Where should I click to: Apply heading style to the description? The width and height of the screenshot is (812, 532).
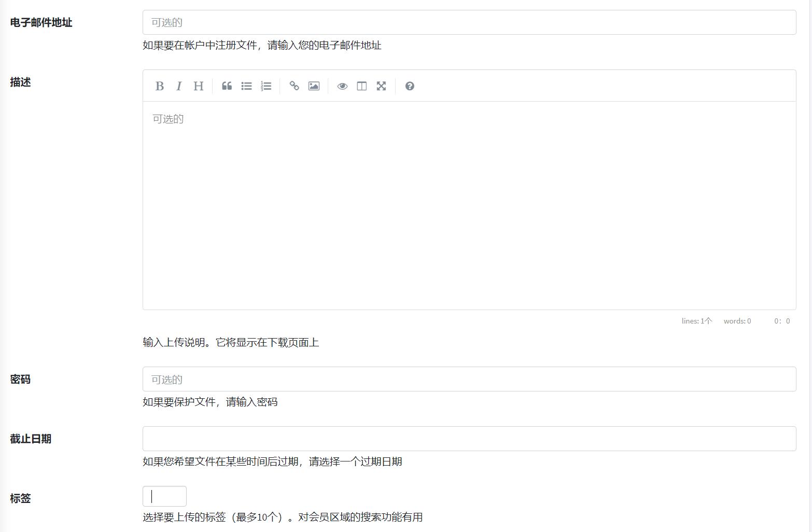[198, 86]
